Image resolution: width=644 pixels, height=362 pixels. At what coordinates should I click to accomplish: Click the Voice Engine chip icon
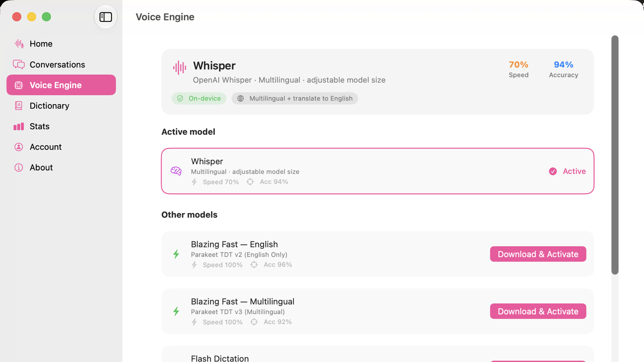pos(19,85)
